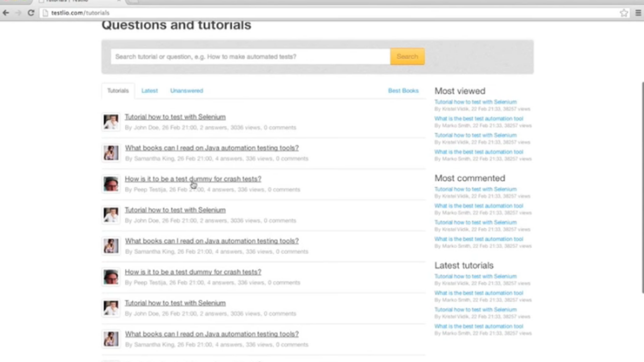The width and height of the screenshot is (644, 362).
Task: Click the browser Forward arrow
Action: tap(18, 13)
